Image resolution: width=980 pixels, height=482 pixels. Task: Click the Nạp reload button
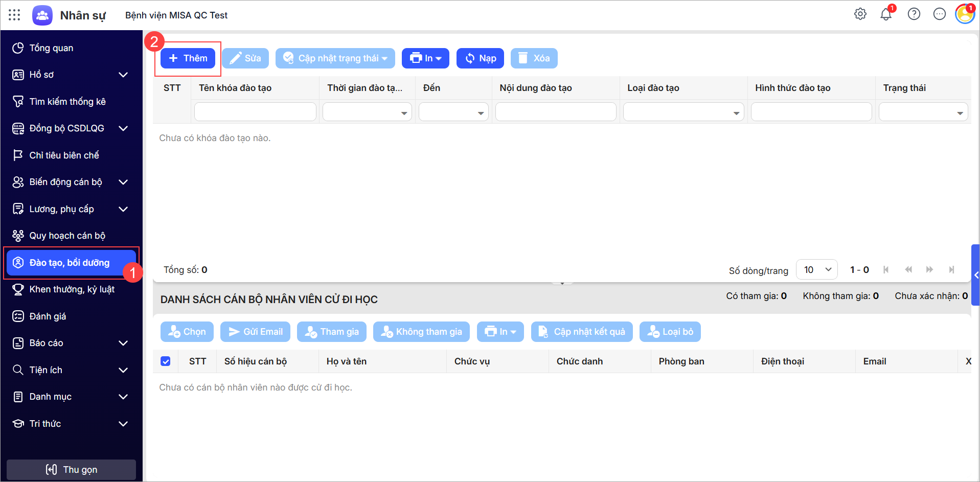tap(480, 58)
